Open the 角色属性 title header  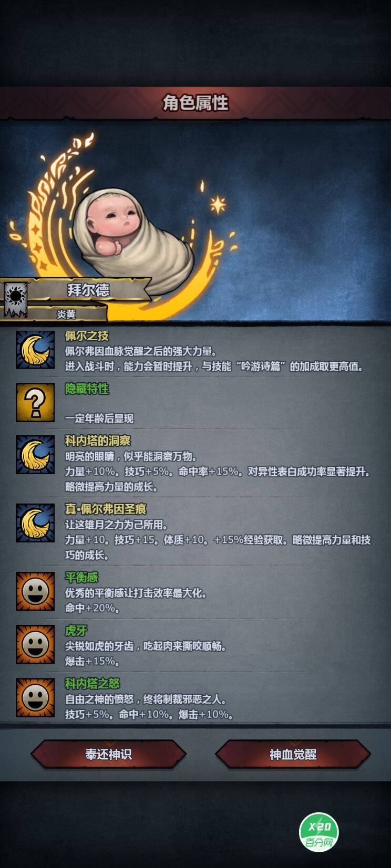(195, 103)
